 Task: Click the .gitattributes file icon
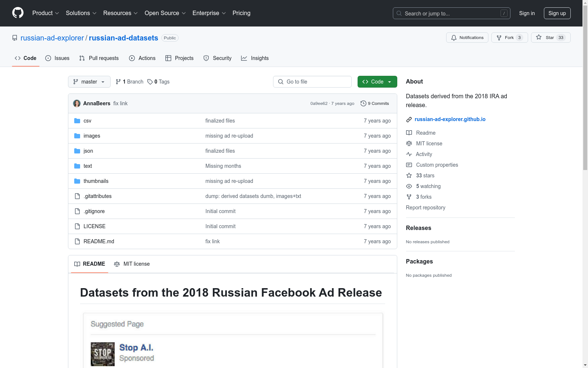coord(77,196)
